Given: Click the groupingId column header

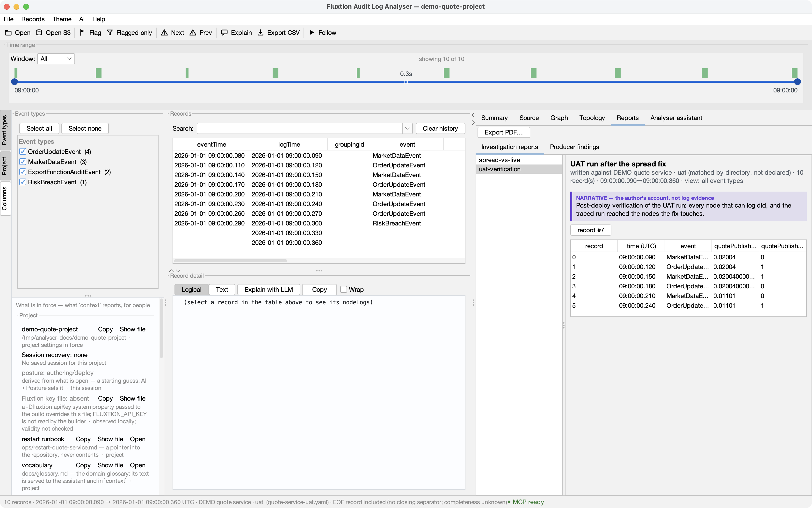Looking at the screenshot, I should [349, 144].
